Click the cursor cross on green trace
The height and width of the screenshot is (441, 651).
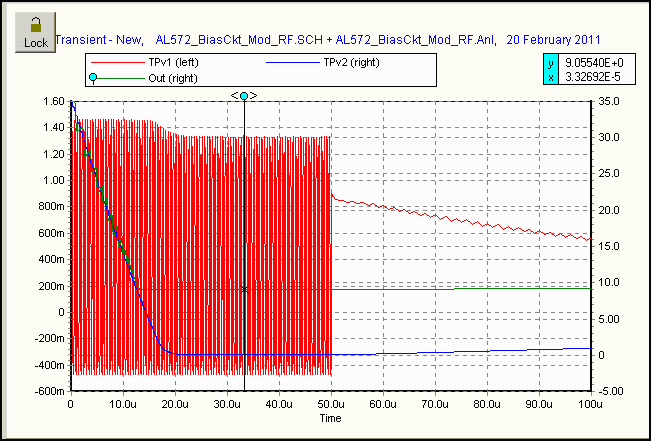245,289
